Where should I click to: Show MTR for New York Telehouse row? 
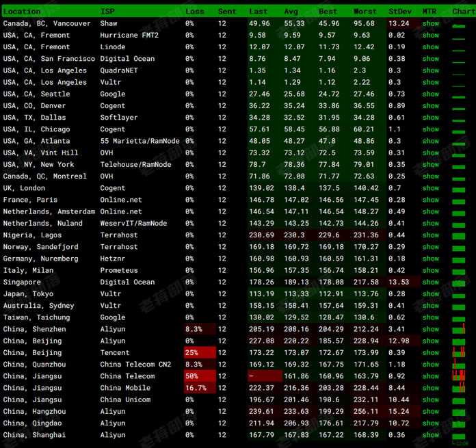(430, 165)
